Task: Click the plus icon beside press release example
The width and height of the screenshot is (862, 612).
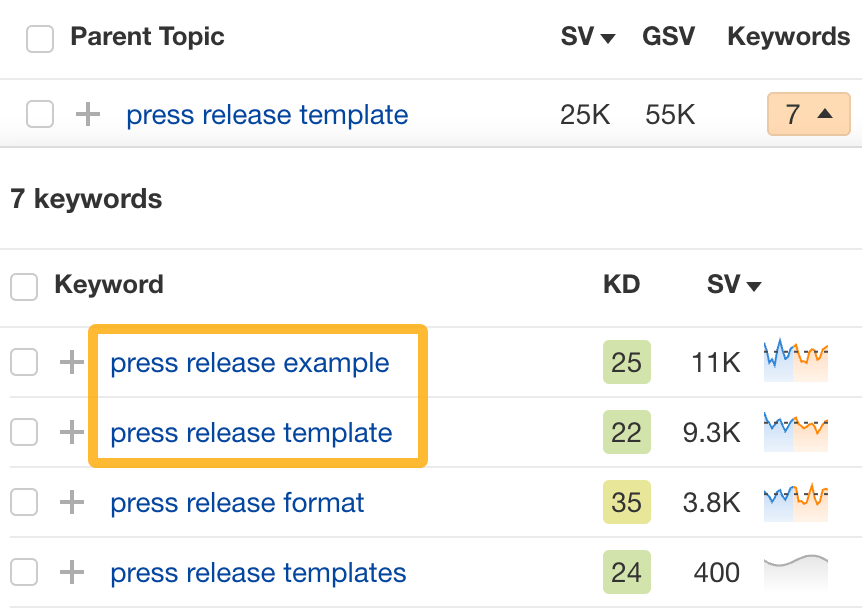Action: coord(70,362)
